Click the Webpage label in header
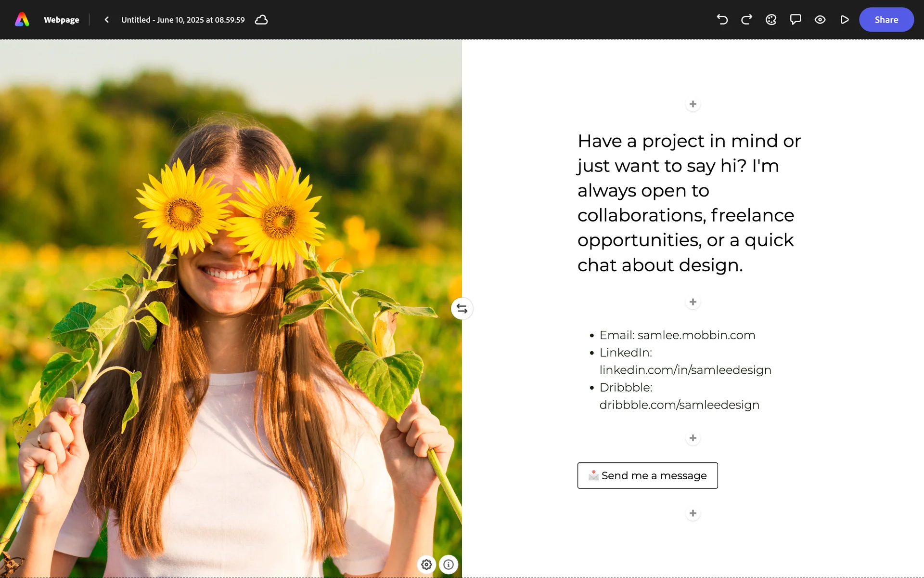This screenshot has height=578, width=924. pyautogui.click(x=61, y=20)
